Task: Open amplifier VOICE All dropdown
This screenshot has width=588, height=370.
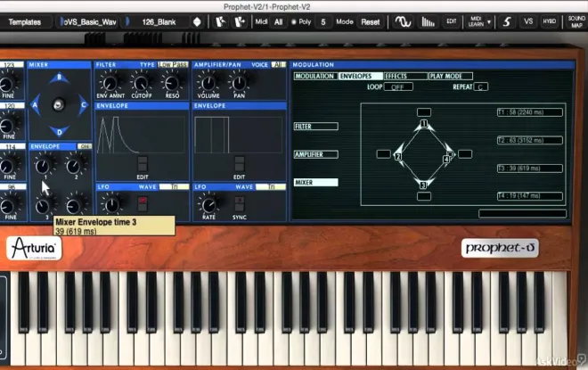Action: tap(278, 64)
